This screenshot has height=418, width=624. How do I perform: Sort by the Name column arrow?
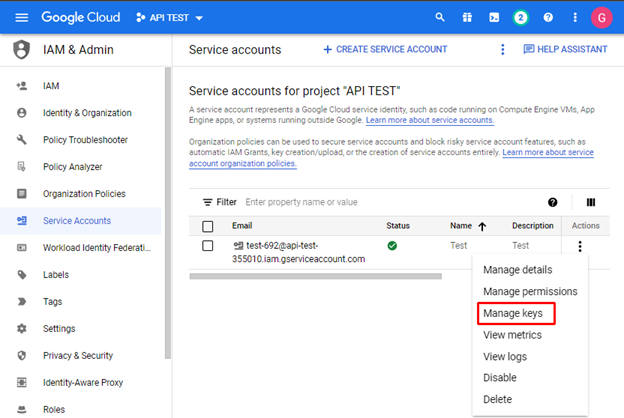tap(483, 226)
